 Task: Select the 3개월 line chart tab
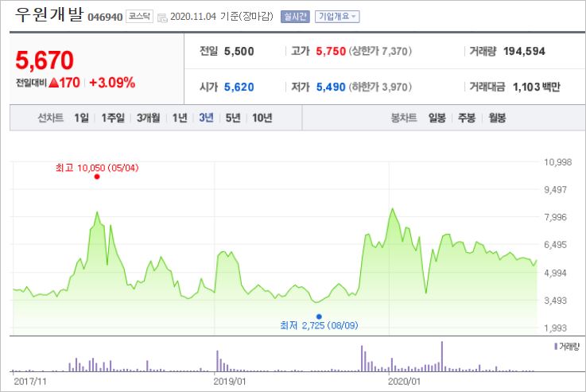(148, 118)
